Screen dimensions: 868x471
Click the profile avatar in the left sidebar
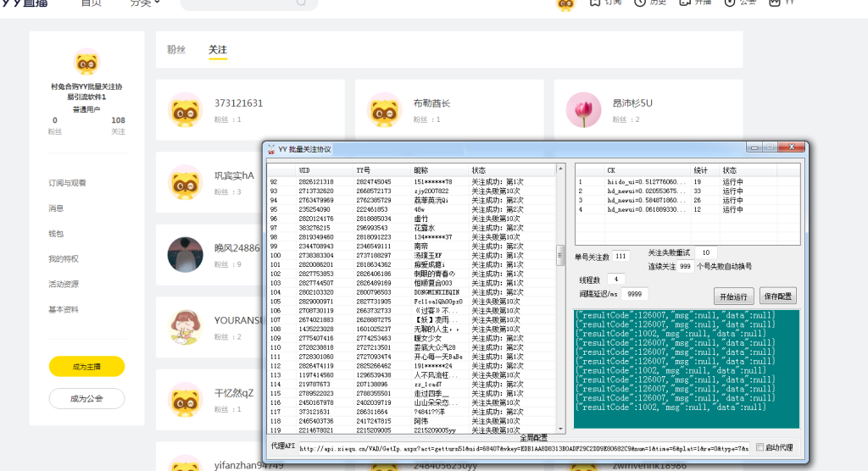(x=86, y=64)
